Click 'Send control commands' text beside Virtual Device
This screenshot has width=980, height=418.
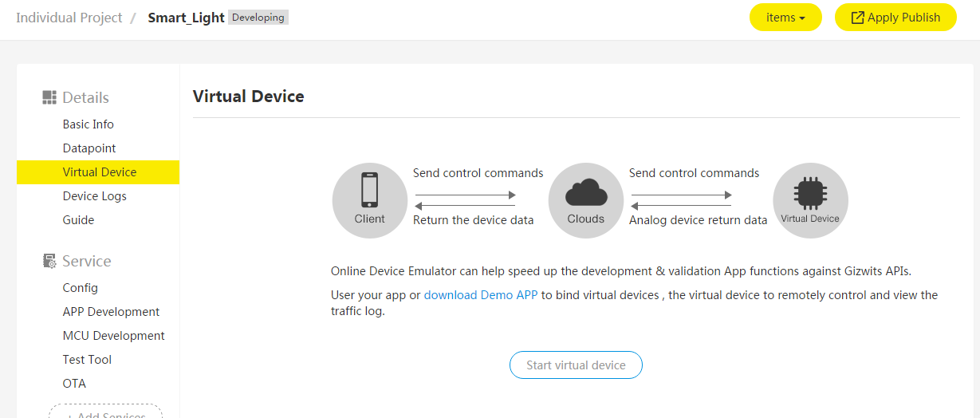click(x=695, y=173)
